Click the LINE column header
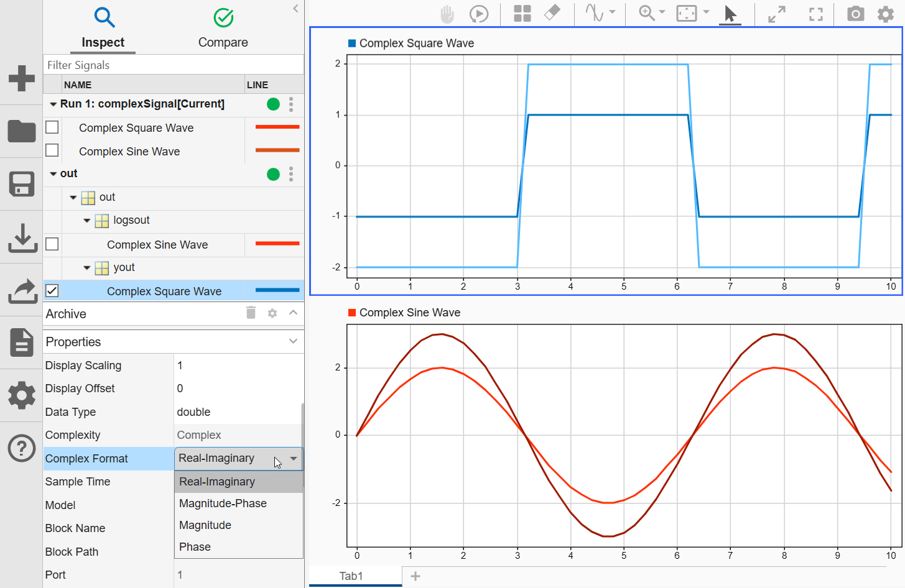905x588 pixels. (274, 85)
